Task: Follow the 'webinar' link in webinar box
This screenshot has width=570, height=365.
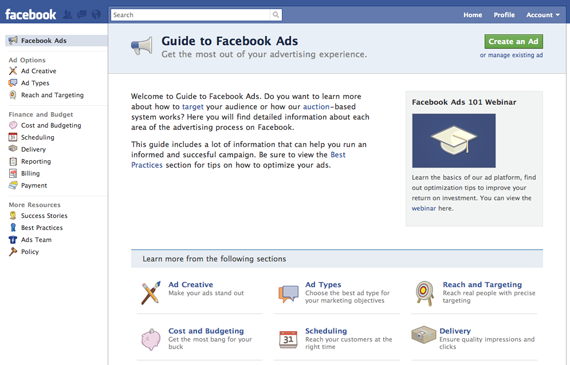Action: [424, 208]
